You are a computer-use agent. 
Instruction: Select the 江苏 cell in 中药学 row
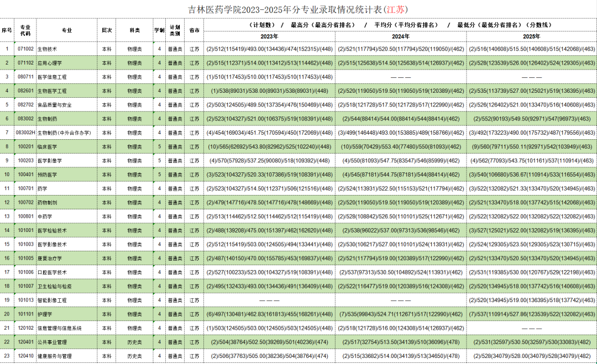194,217
